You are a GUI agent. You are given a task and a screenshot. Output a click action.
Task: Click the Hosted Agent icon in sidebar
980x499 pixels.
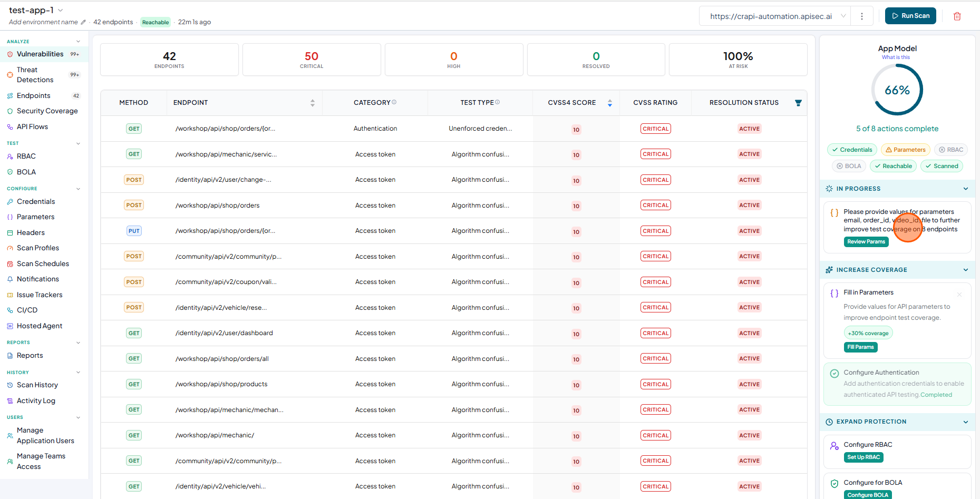point(10,326)
